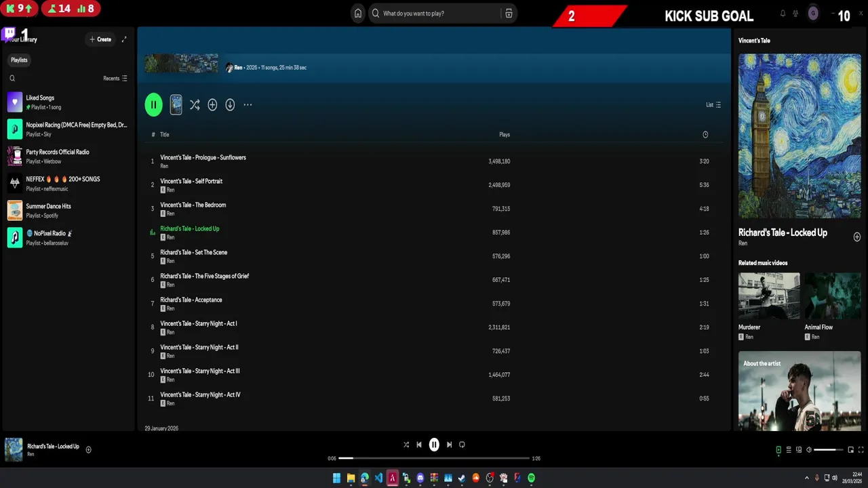Open Spotify from the Windows taskbar
The image size is (868, 488).
[x=531, y=478]
